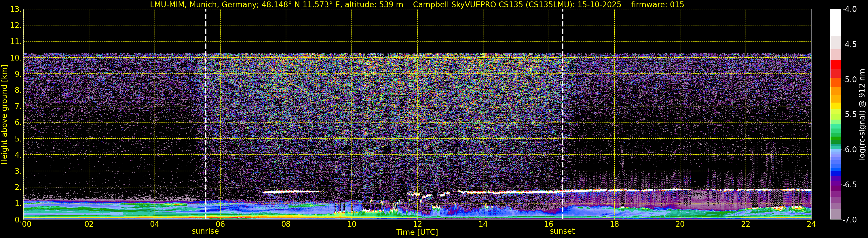
Task: Select the white dashed sunrise marker line
Action: point(206,114)
